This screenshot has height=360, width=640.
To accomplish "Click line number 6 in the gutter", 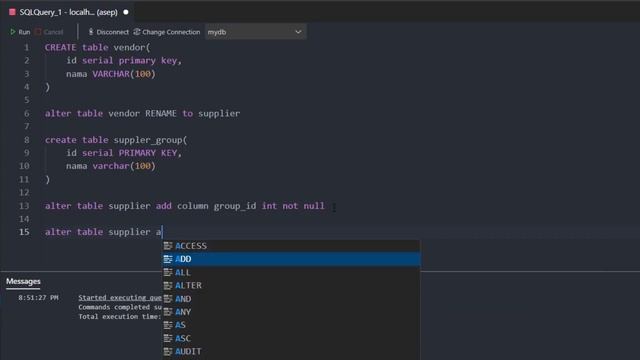I will coord(27,113).
